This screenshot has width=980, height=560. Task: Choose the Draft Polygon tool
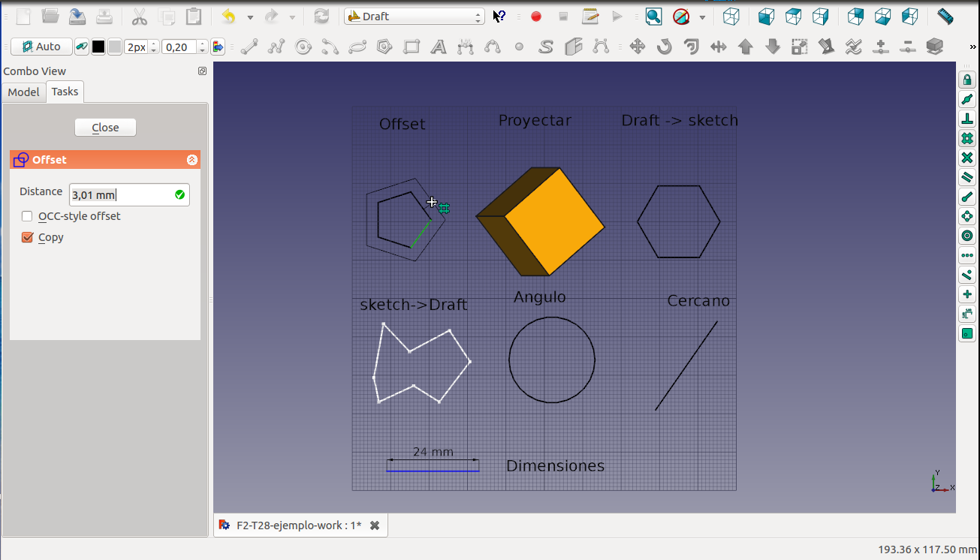tap(384, 47)
